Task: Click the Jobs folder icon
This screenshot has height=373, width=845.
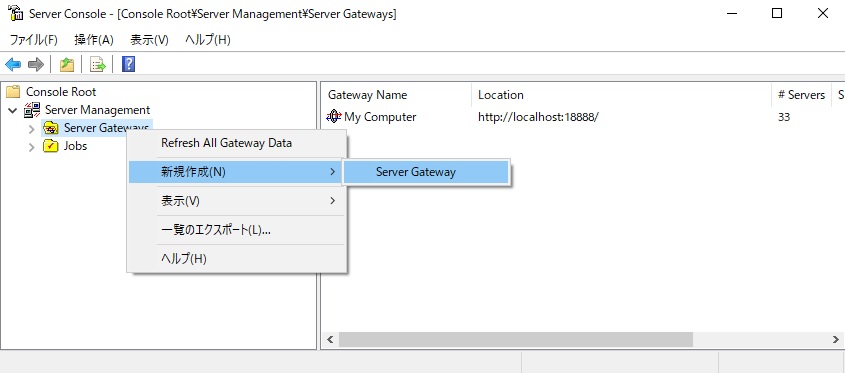Action: click(51, 146)
